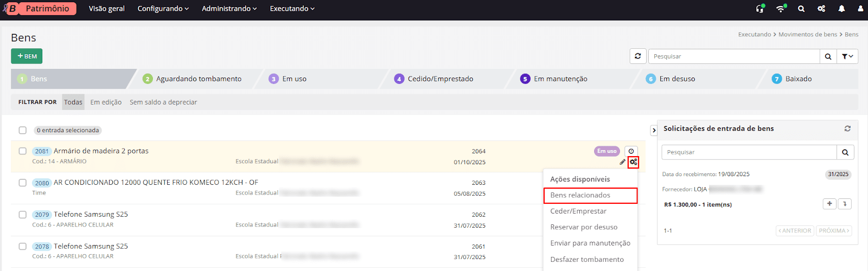Filter list by Sem saldo a depreciar
Viewport: 868px width, 271px height.
pos(163,102)
